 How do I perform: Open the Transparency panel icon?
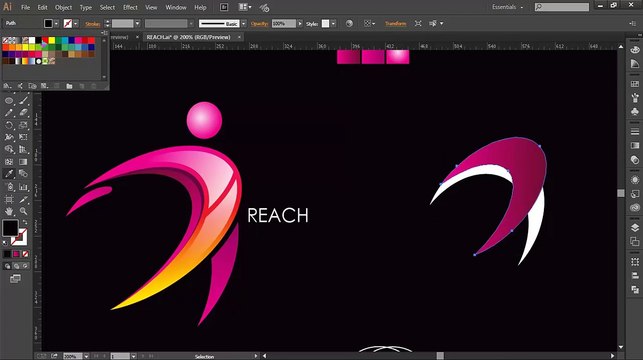635,160
